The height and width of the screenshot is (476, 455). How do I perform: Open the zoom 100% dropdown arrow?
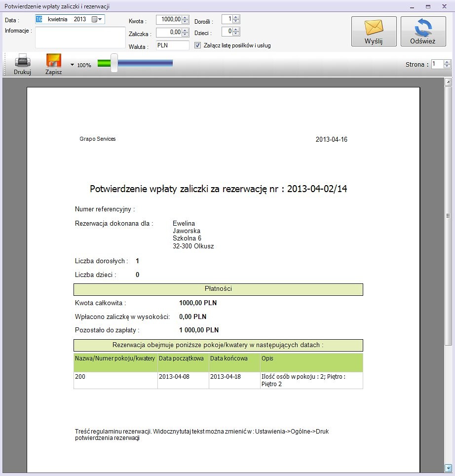[x=72, y=65]
